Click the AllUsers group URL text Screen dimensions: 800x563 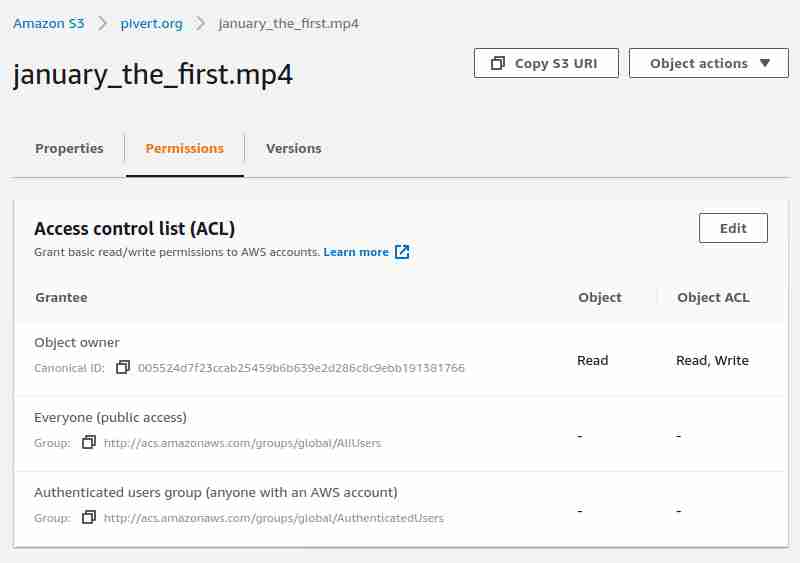click(242, 442)
